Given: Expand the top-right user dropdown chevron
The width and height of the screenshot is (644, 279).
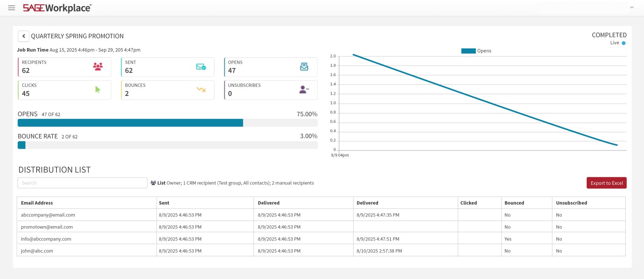Looking at the screenshot, I should (632, 8).
